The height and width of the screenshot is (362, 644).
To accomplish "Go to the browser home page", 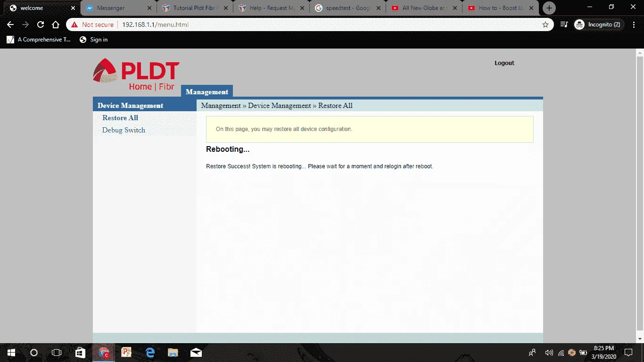I will pos(56,25).
